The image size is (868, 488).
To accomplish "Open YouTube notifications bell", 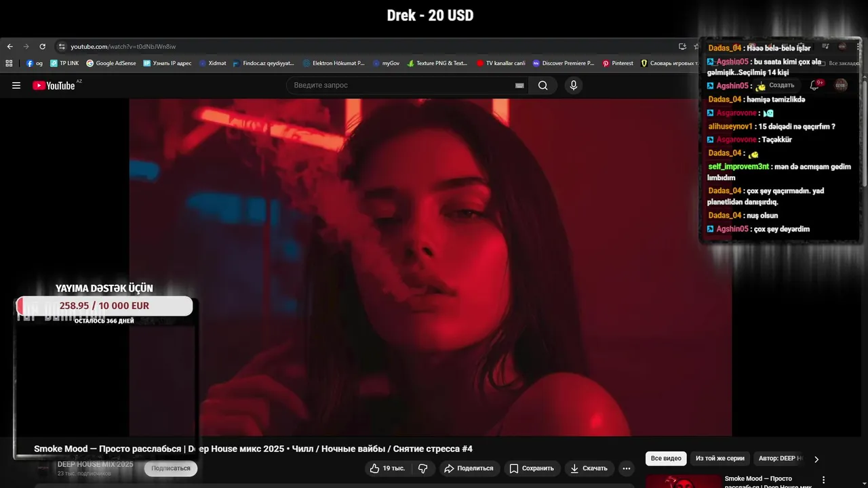I will pos(815,85).
